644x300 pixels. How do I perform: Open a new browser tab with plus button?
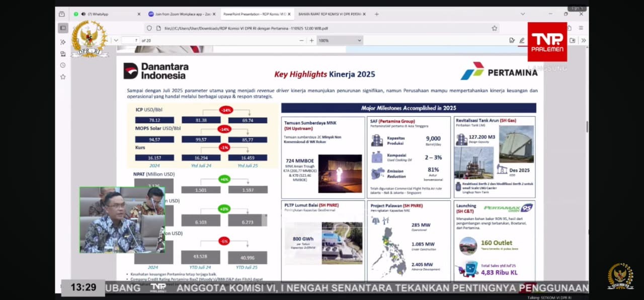point(376,14)
